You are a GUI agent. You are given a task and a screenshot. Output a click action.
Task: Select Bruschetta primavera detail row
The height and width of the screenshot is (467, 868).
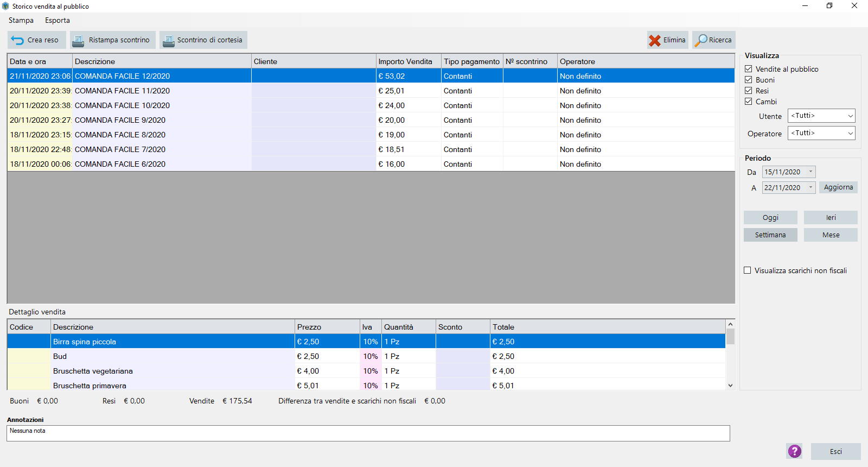(366, 385)
